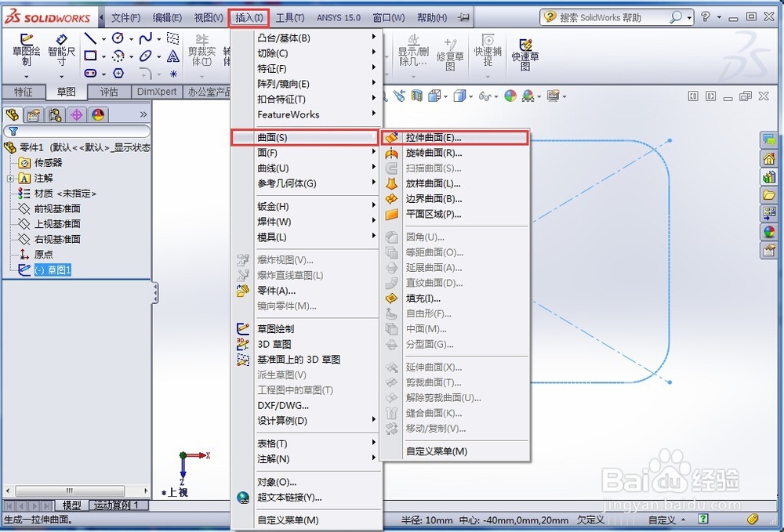Open the FeatureManager design tree tab
This screenshot has width=784, height=532.
13,115
